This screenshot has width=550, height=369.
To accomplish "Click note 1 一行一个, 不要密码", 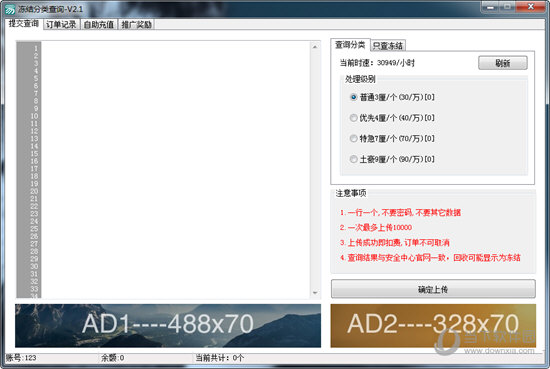I will click(x=400, y=213).
